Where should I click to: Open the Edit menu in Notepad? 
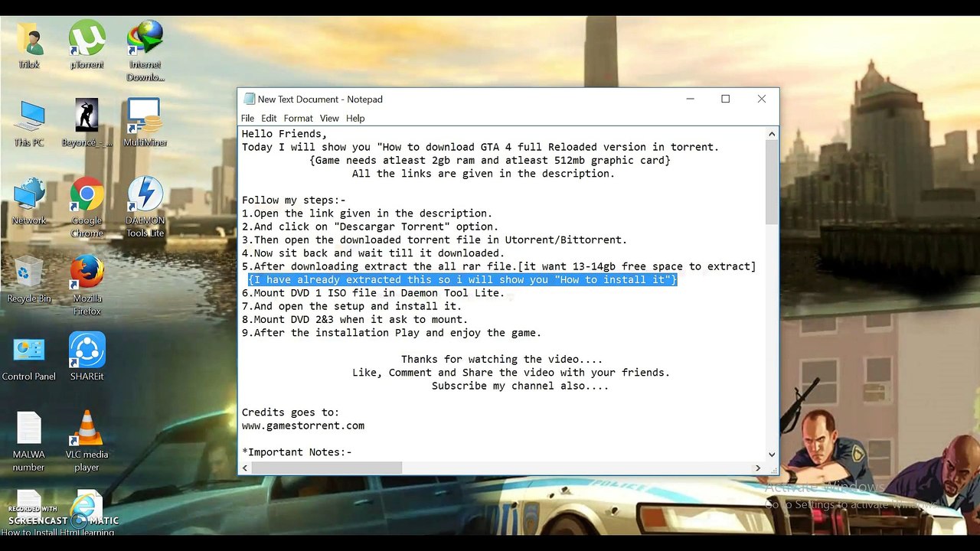click(x=269, y=119)
